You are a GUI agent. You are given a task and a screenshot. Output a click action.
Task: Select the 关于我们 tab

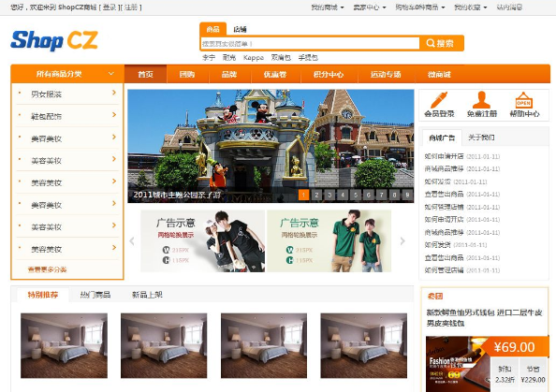tap(481, 138)
